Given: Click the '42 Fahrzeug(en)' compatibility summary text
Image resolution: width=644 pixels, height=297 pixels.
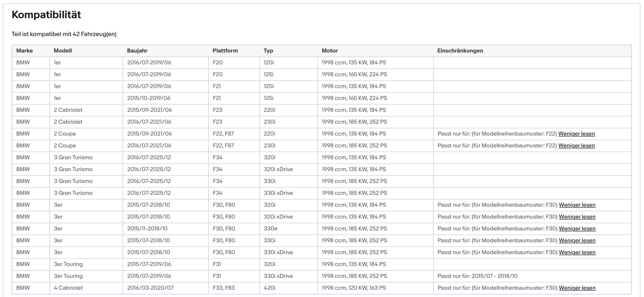Looking at the screenshot, I should [94, 34].
